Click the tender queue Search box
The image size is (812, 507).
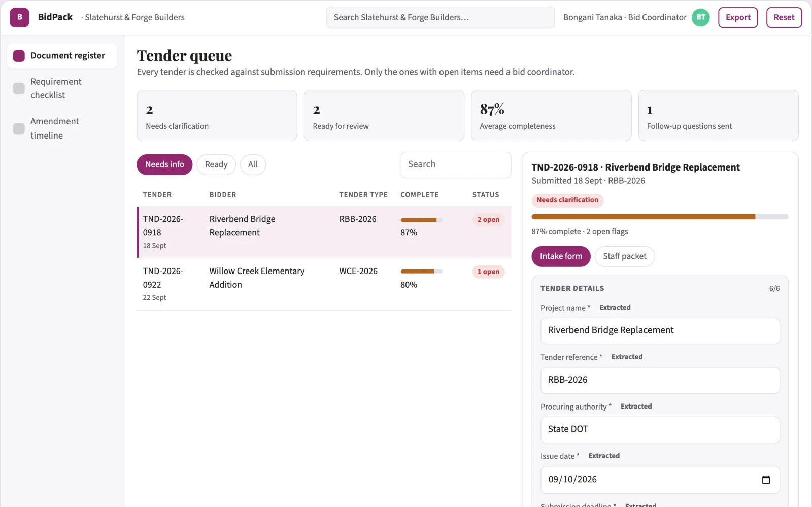pos(456,164)
